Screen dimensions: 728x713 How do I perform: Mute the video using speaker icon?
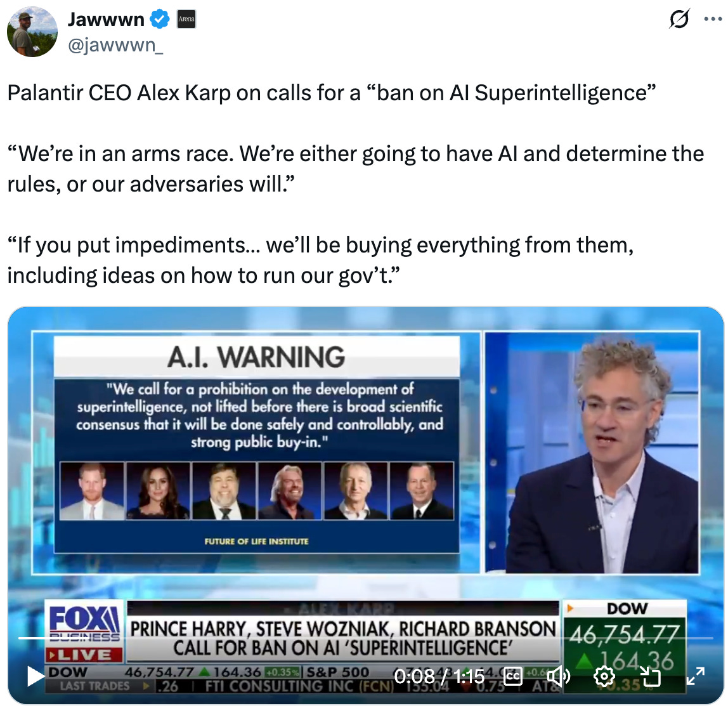tap(558, 676)
